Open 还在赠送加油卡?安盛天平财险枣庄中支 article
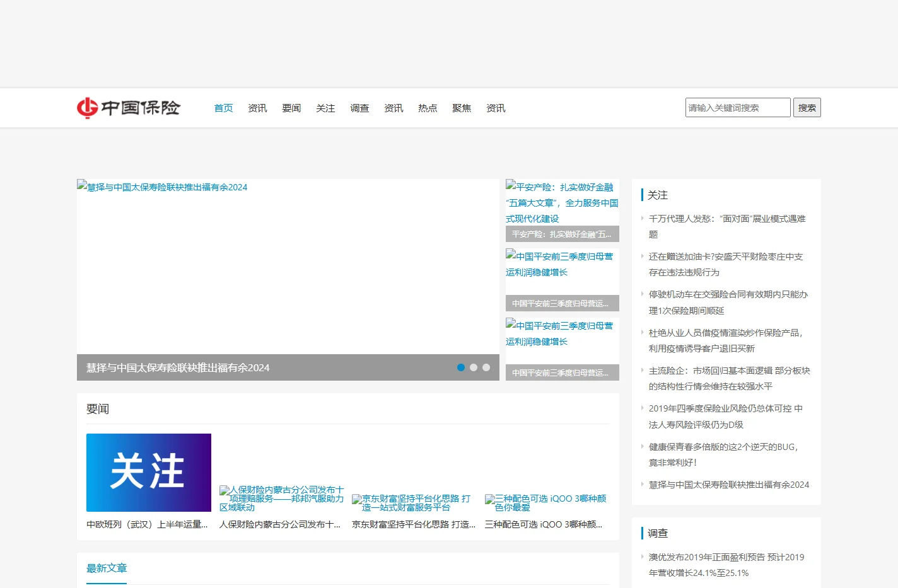Viewport: 898px width, 588px height. (726, 265)
